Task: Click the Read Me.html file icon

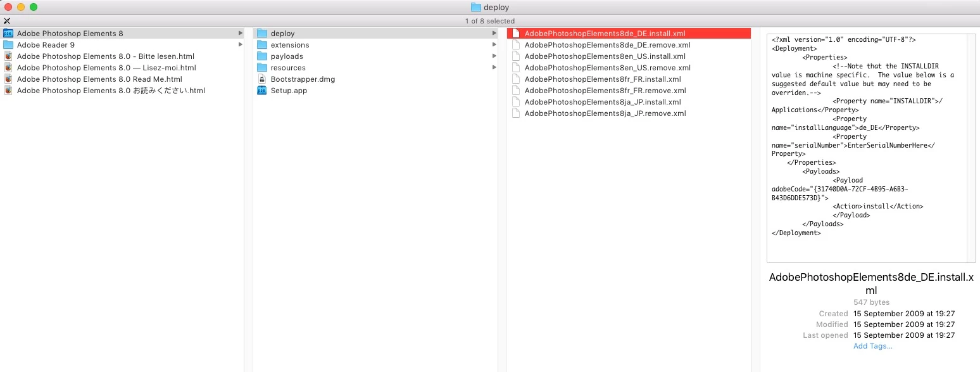Action: [x=8, y=79]
